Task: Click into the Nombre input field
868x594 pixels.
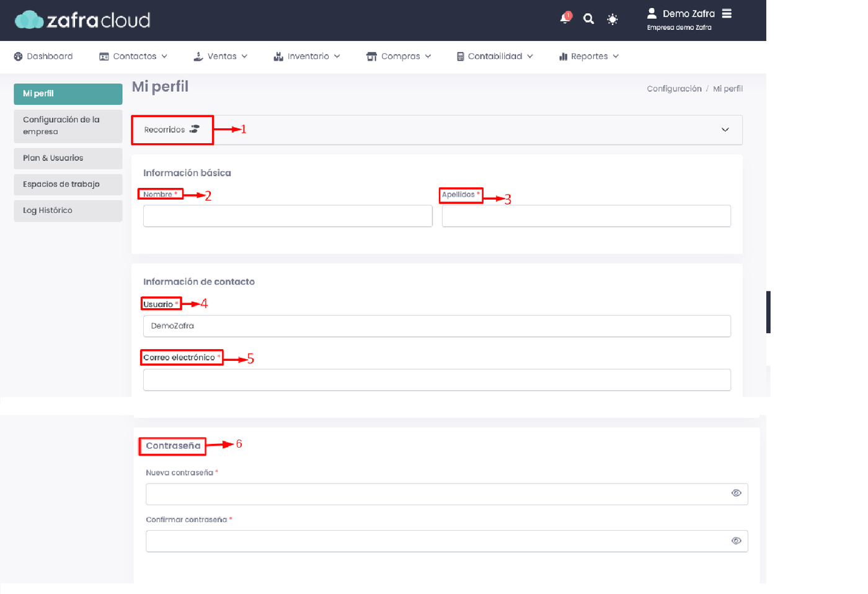Action: click(x=288, y=216)
